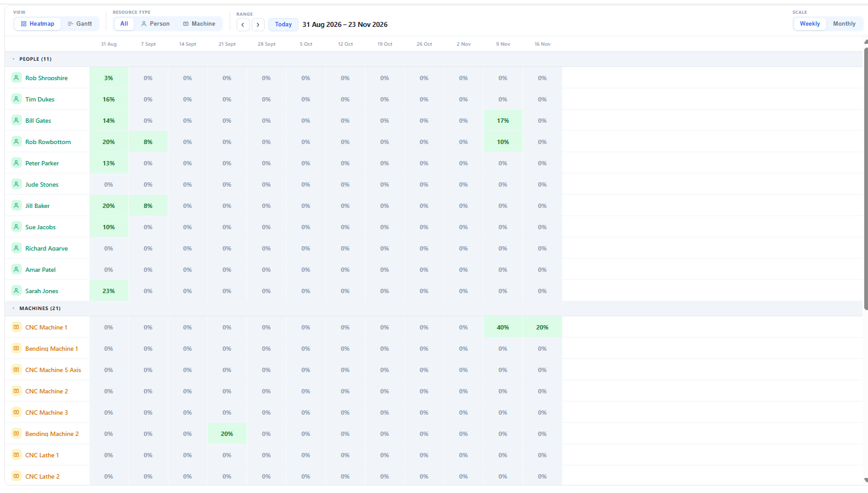Click the machine icon beside Bending Machine 1

(16, 348)
